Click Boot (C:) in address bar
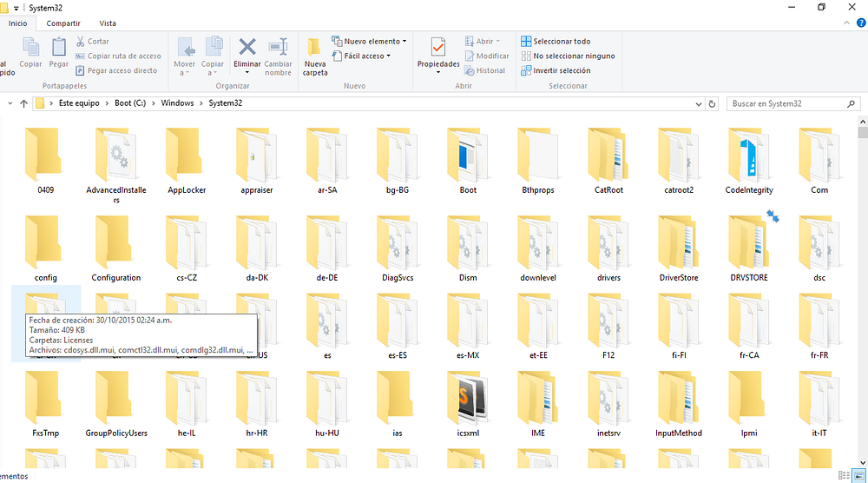Image resolution: width=868 pixels, height=483 pixels. 130,103
